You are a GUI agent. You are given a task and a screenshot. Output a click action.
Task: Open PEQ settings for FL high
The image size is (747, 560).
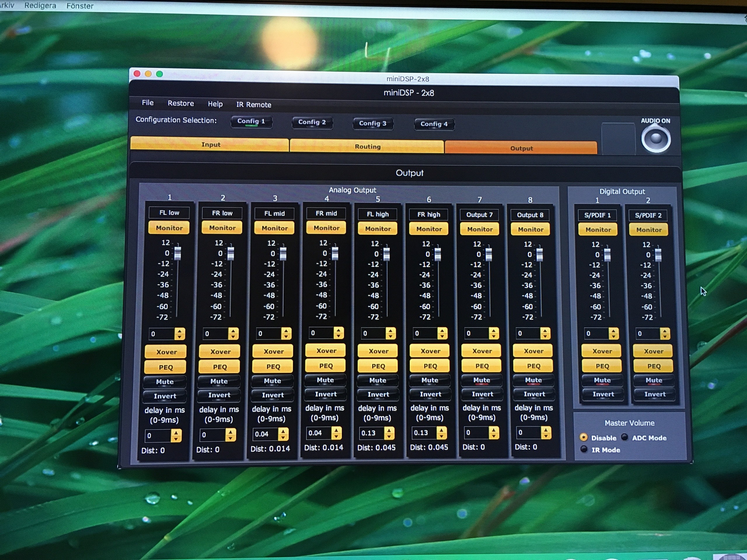click(378, 366)
